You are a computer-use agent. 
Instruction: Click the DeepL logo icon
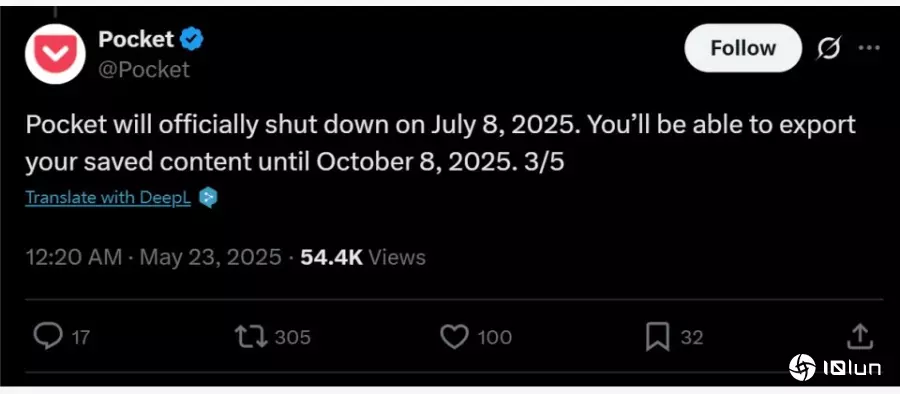coord(208,198)
